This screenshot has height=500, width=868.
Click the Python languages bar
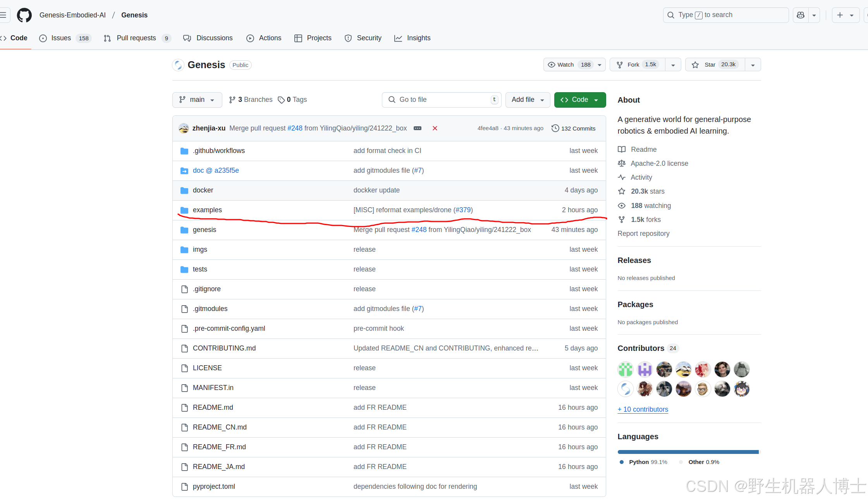click(x=688, y=452)
